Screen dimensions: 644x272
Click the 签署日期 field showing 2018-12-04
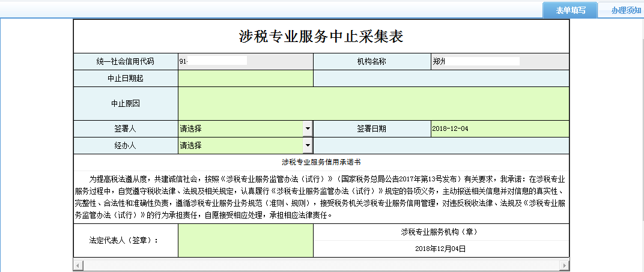499,128
